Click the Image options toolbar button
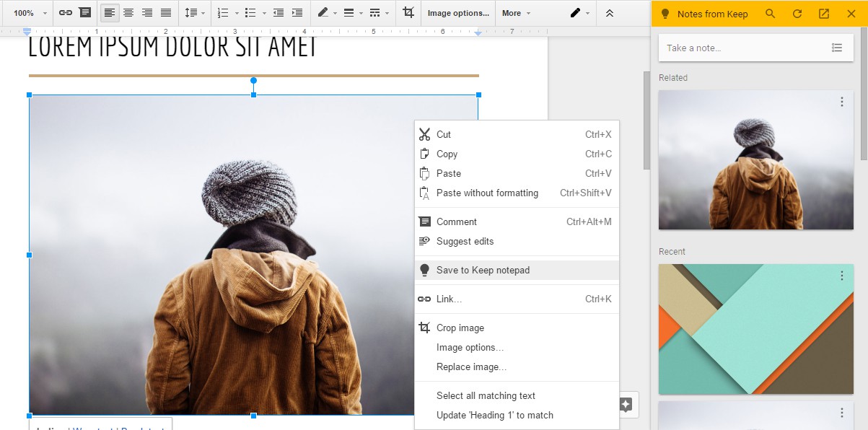 pos(458,13)
